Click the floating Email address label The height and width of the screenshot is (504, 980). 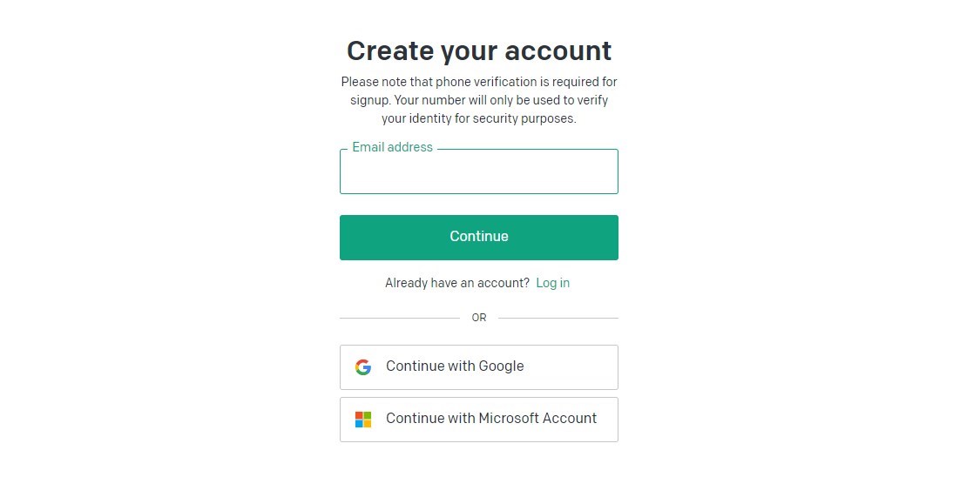click(x=393, y=147)
